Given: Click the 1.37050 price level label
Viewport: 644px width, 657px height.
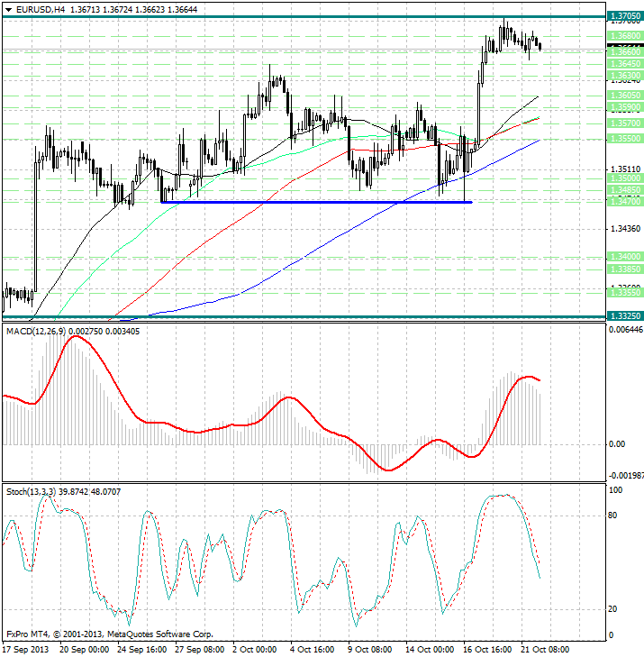Looking at the screenshot, I should (625, 16).
